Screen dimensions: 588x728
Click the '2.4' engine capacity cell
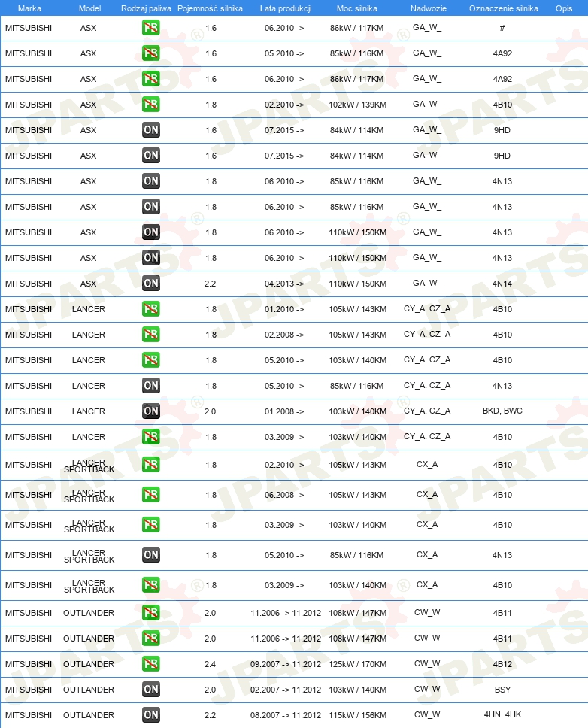point(211,664)
